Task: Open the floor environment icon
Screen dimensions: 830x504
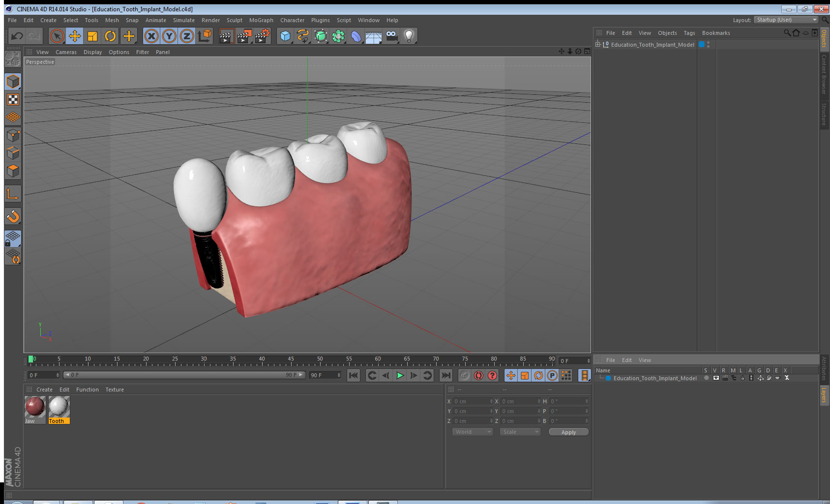Action: (374, 36)
